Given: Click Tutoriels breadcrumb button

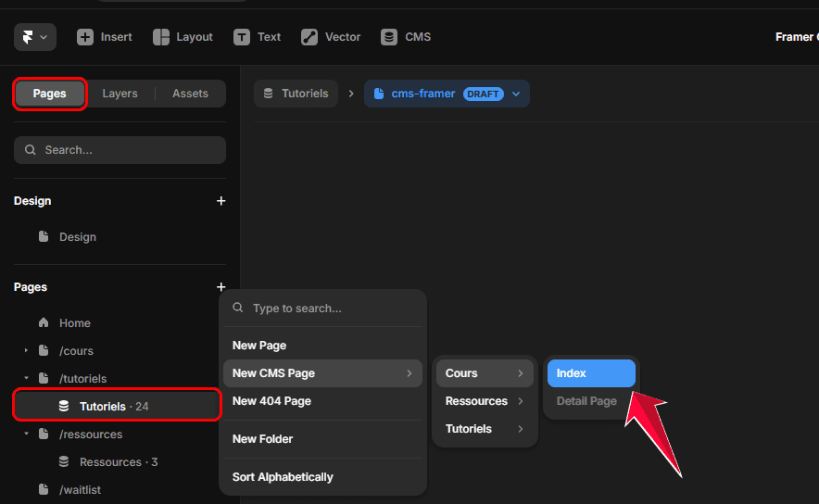Looking at the screenshot, I should click(296, 94).
